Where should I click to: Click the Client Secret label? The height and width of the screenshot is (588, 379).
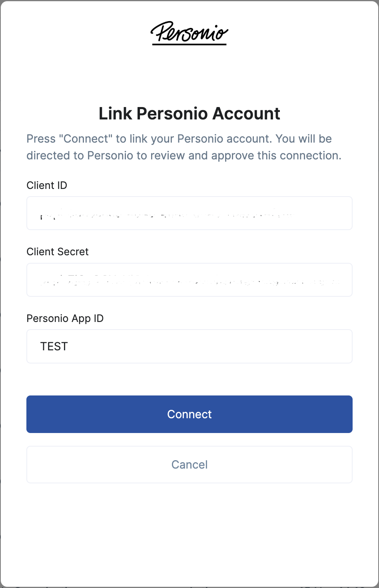[57, 252]
